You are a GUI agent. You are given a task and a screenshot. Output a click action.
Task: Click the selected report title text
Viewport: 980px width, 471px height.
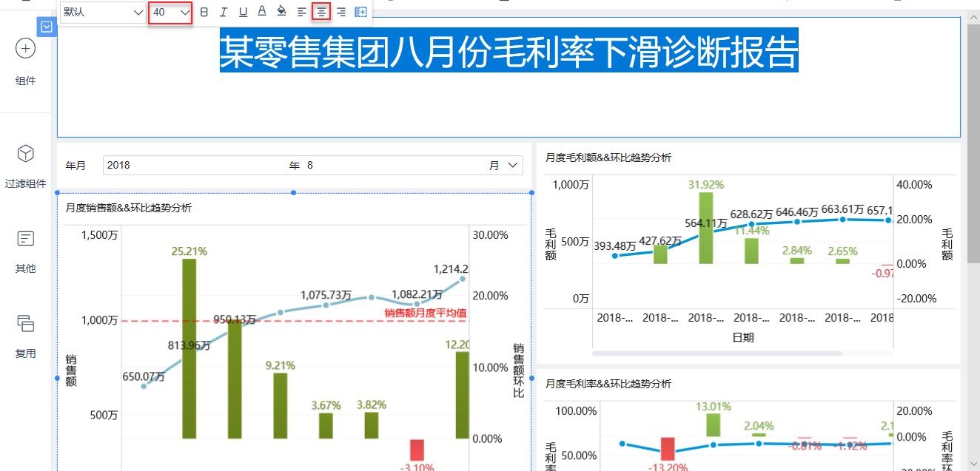(x=509, y=51)
